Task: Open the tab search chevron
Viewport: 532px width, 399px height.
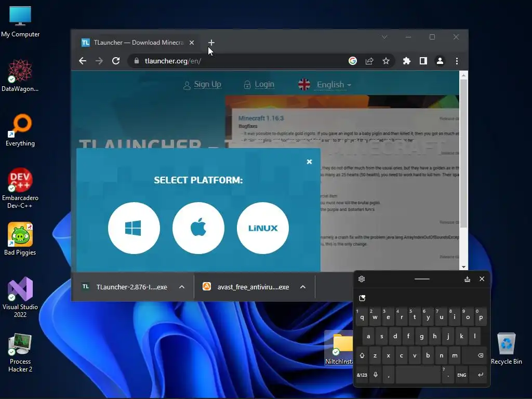Action: [384, 37]
